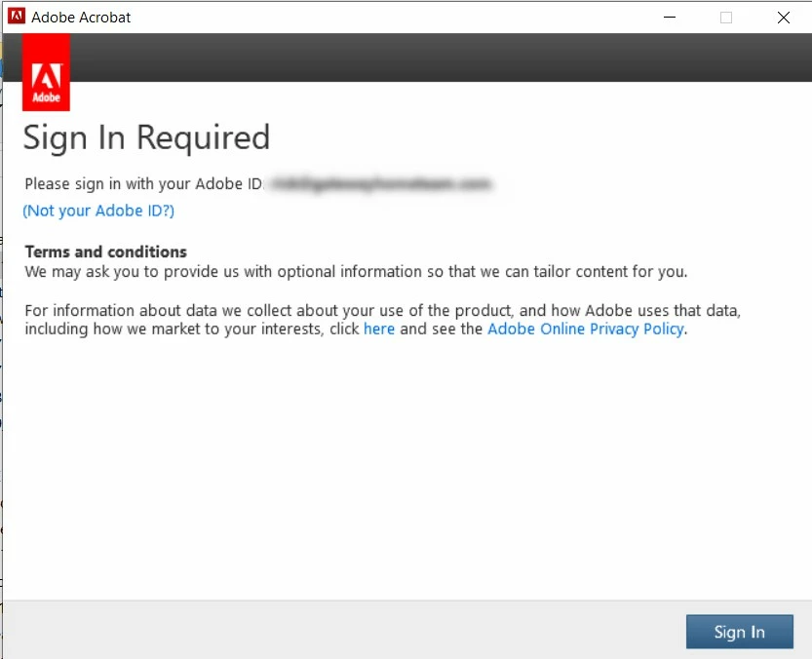Click the "For information about data" paragraph
The image size is (812, 659).
(383, 320)
